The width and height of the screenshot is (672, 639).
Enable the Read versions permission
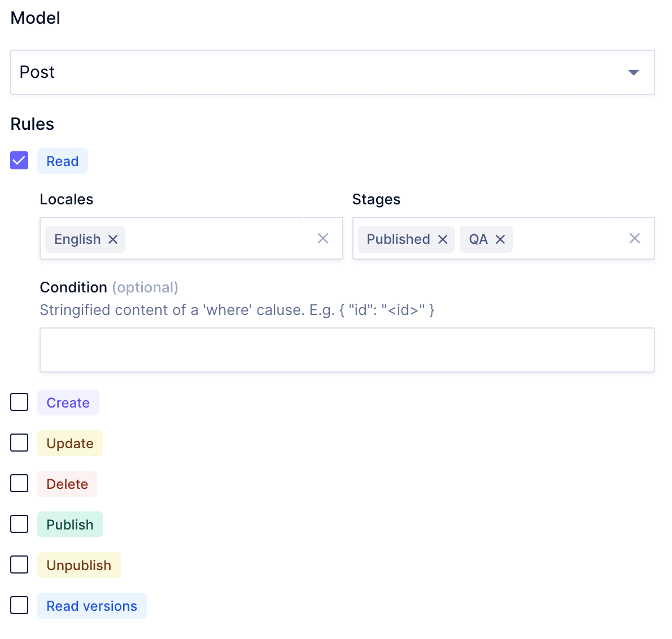[19, 605]
